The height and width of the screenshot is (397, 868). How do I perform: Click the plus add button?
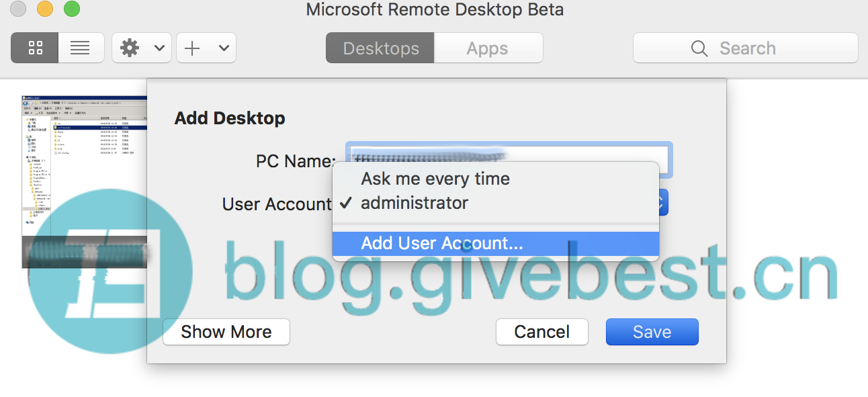[x=193, y=48]
